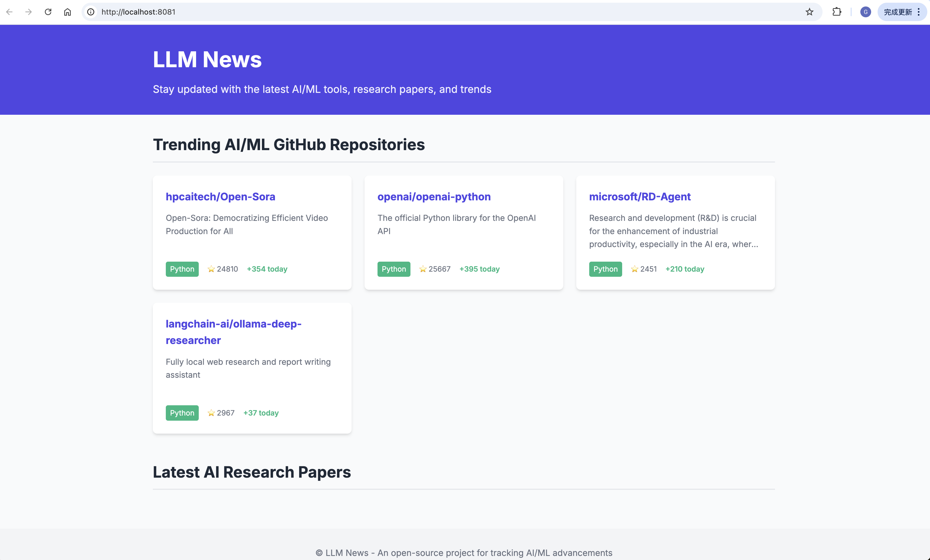Screen dimensions: 930x560
Task: Click 'Fully local web research' description
Action: (248, 368)
